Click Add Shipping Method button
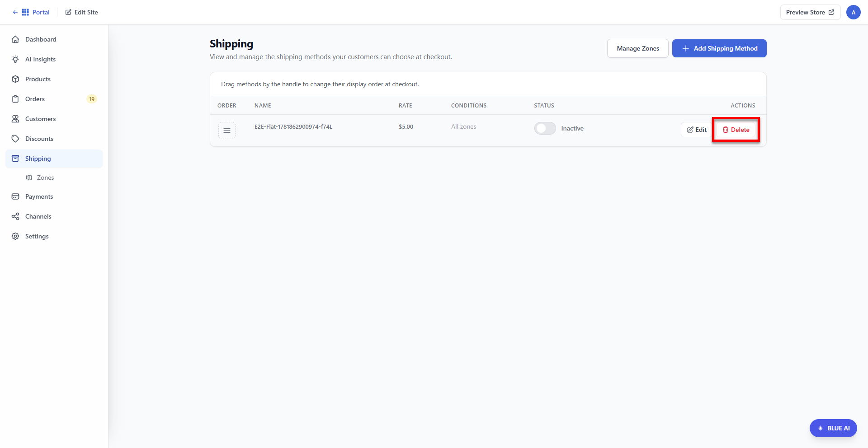 click(x=719, y=48)
